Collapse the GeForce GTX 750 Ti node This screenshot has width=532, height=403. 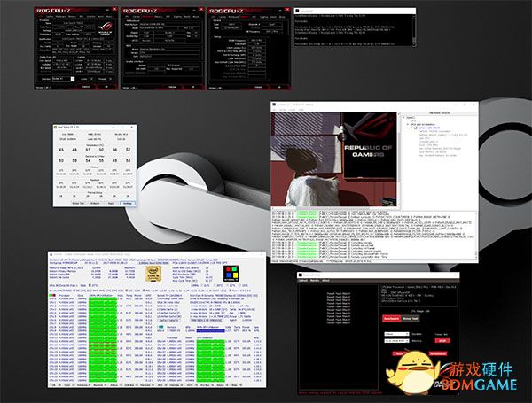click(411, 128)
